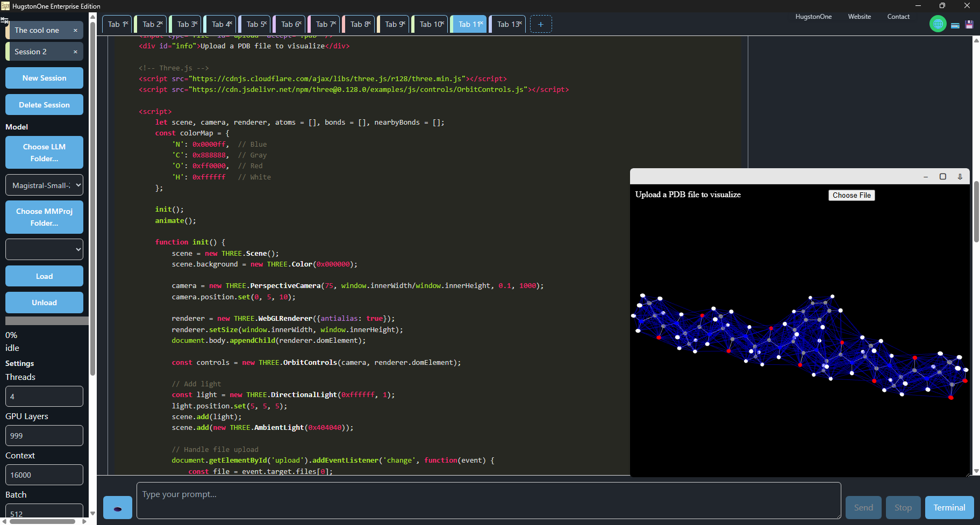Viewport: 980px width, 525px height.
Task: Focus the GPU Layers input field
Action: point(44,436)
